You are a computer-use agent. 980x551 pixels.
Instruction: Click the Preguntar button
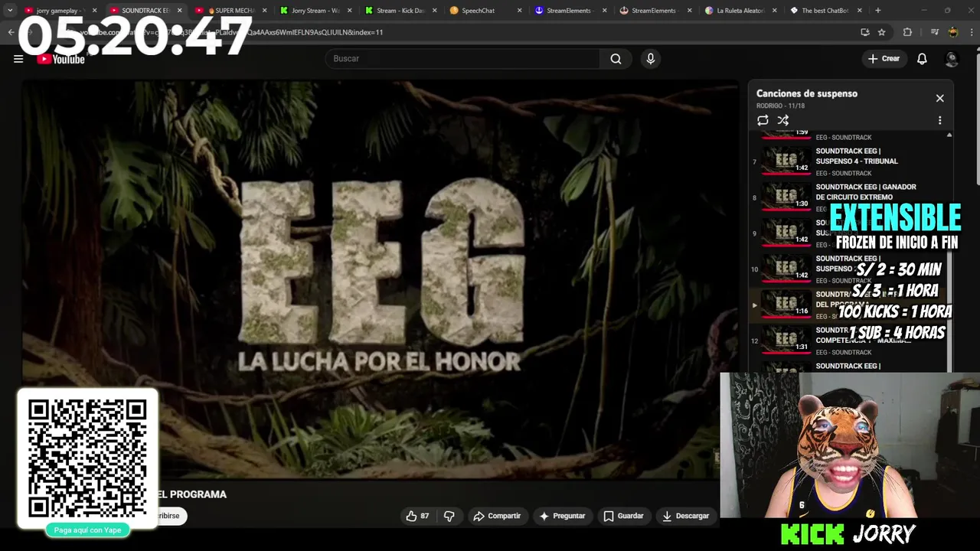[562, 516]
